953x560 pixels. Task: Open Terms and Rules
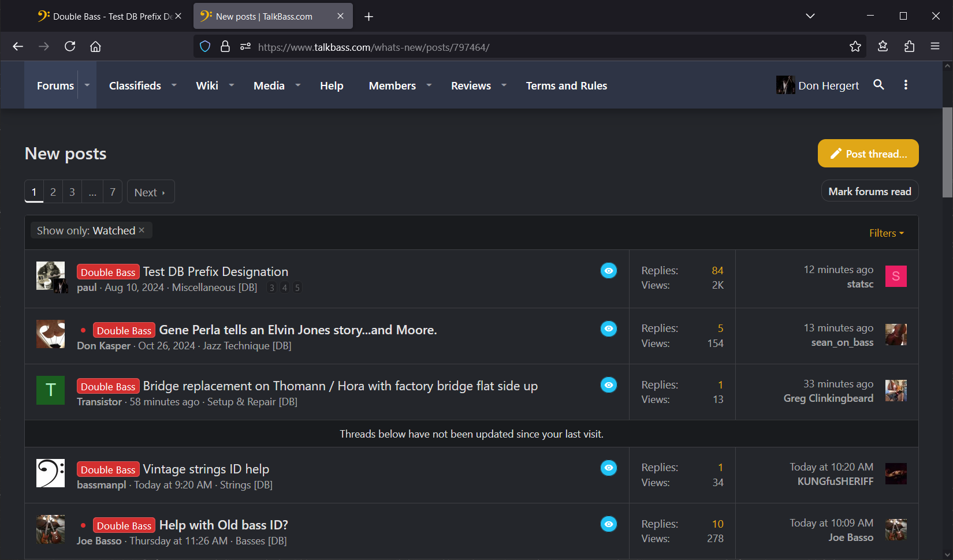click(567, 85)
